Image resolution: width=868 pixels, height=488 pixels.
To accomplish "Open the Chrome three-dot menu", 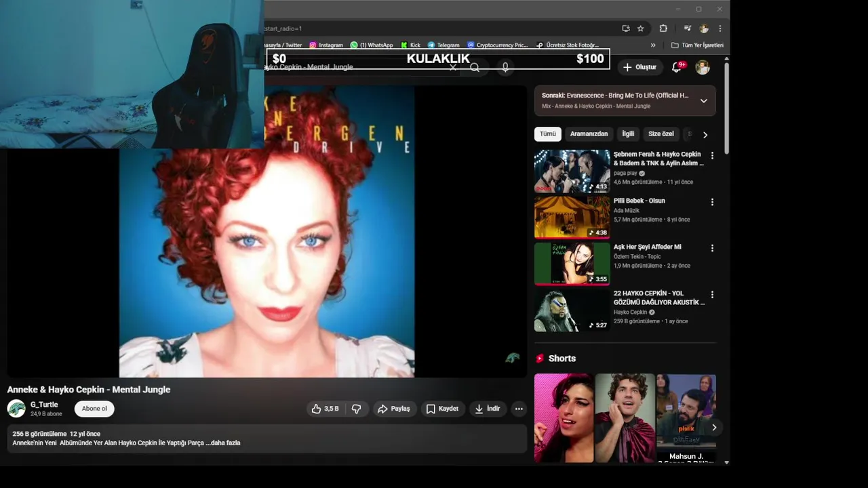I will 719,28.
